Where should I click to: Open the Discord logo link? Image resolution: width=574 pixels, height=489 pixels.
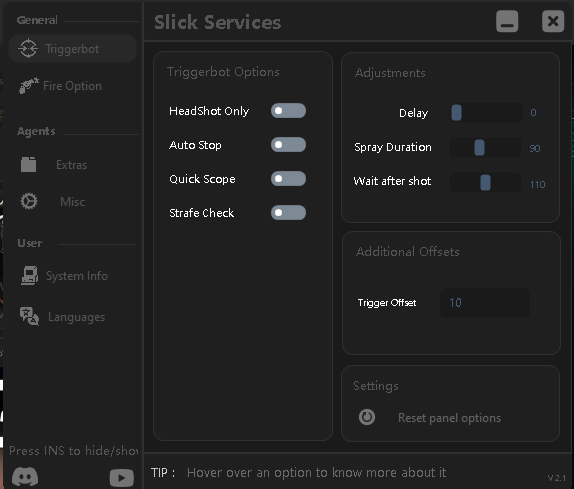(25, 477)
